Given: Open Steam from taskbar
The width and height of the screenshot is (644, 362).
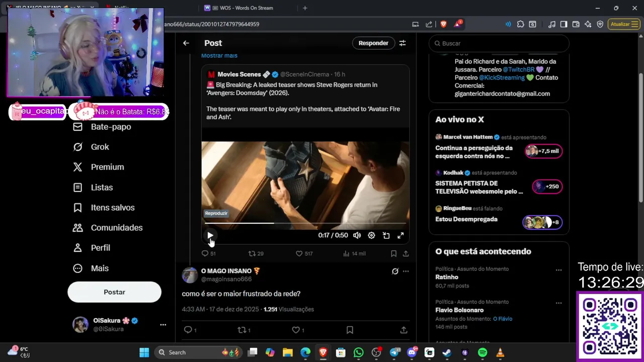Looking at the screenshot, I should tap(446, 352).
